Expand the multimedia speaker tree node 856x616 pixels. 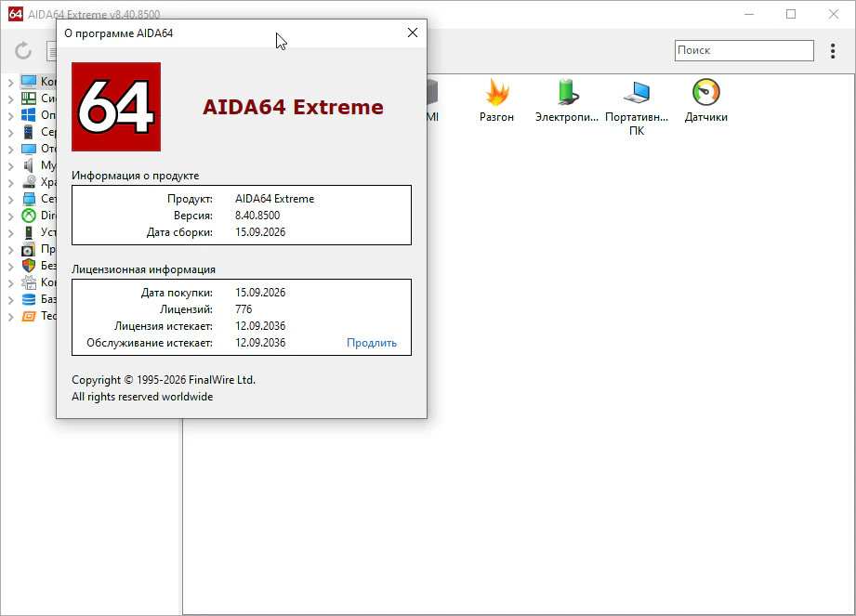(x=10, y=166)
